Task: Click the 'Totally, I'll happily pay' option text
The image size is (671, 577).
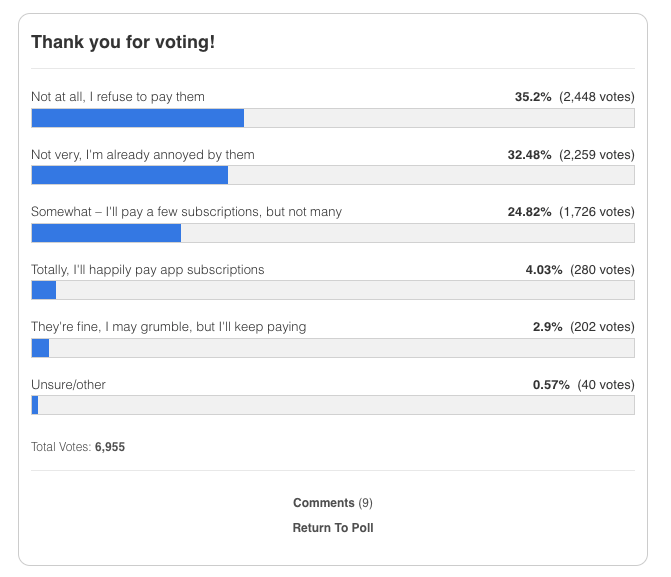Action: 148,270
